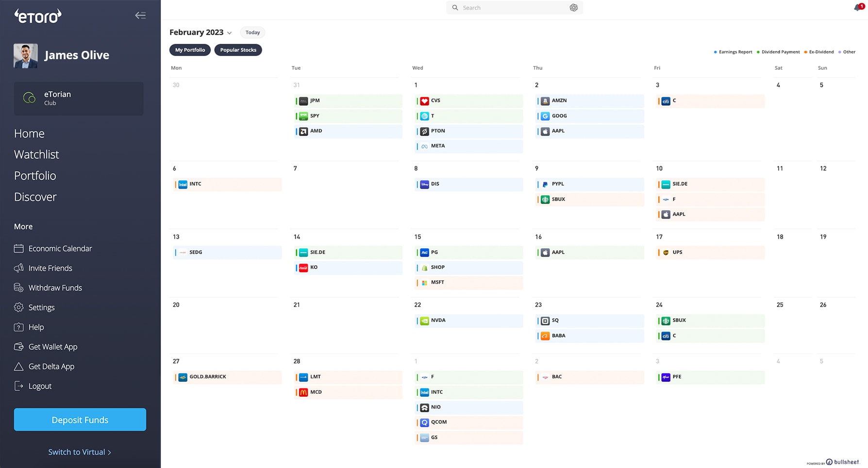Click Deposit Funds button
This screenshot has height=468, width=868.
(80, 420)
